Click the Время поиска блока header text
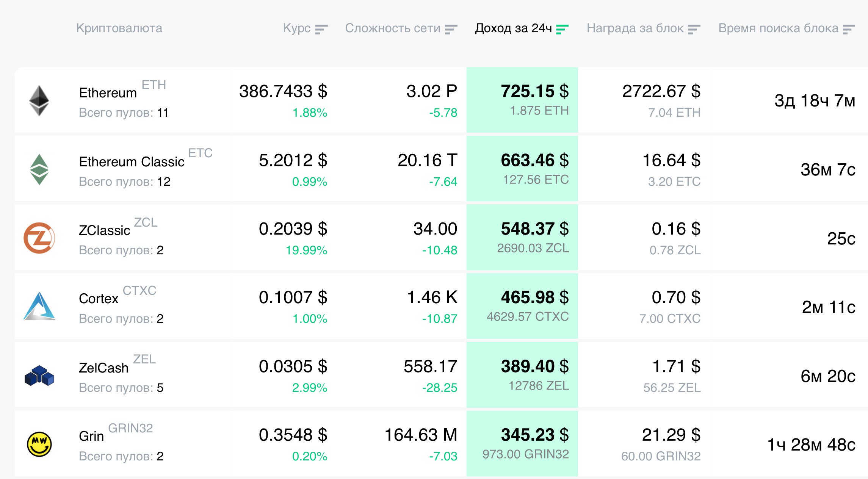 [x=779, y=28]
